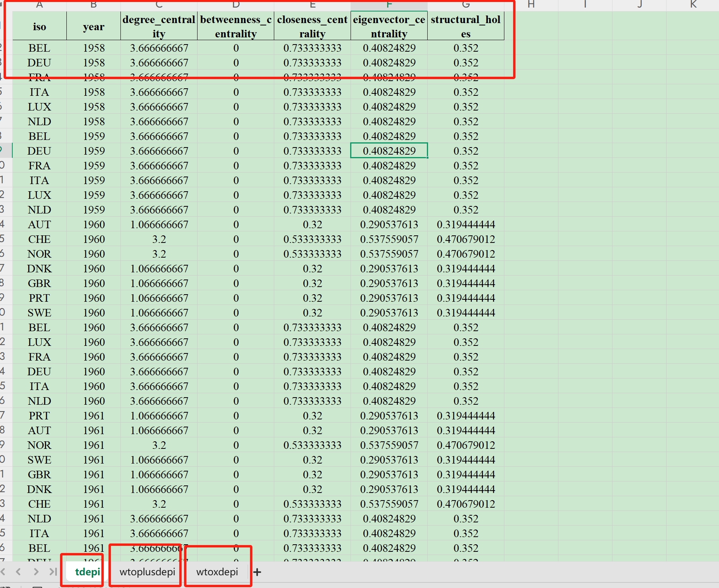Select the structural_holes header cell
The image size is (719, 588).
pyautogui.click(x=465, y=27)
